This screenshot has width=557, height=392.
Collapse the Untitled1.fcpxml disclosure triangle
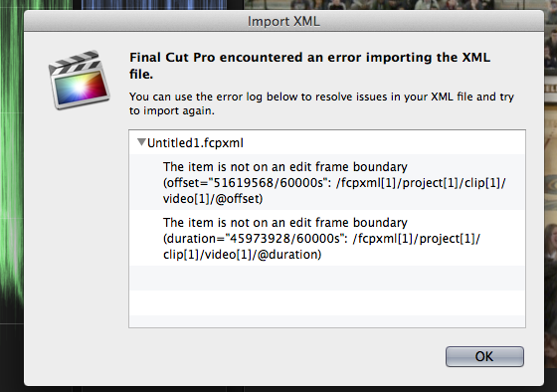(x=141, y=142)
